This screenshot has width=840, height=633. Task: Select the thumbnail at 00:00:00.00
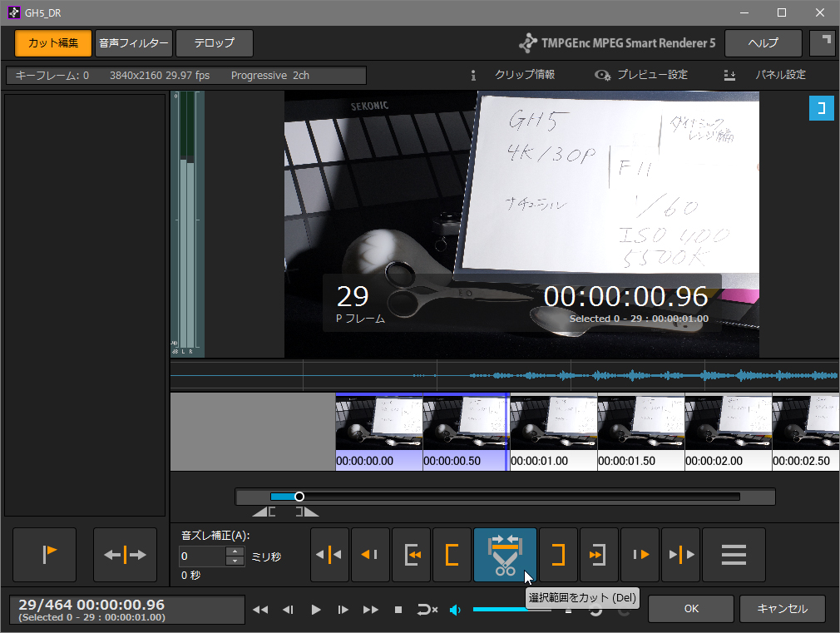pyautogui.click(x=378, y=432)
